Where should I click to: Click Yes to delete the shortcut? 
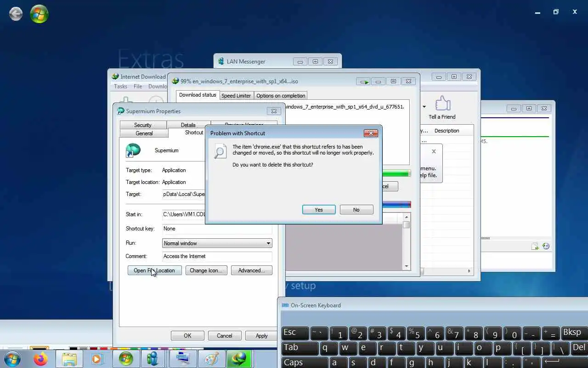319,210
